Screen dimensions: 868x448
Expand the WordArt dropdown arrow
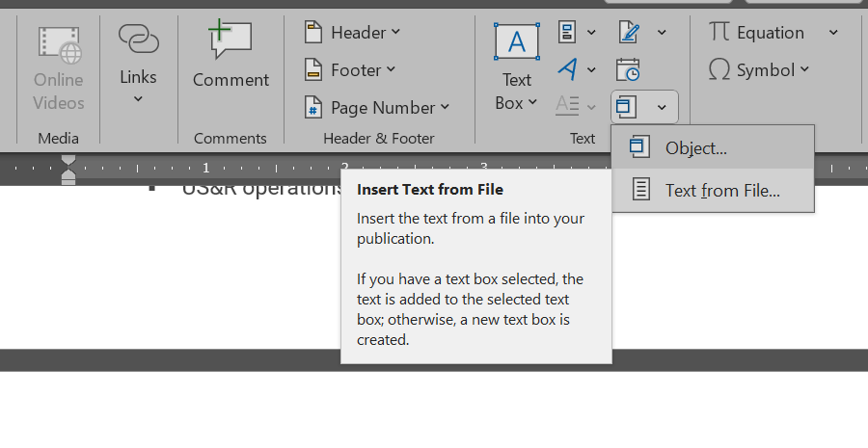591,70
